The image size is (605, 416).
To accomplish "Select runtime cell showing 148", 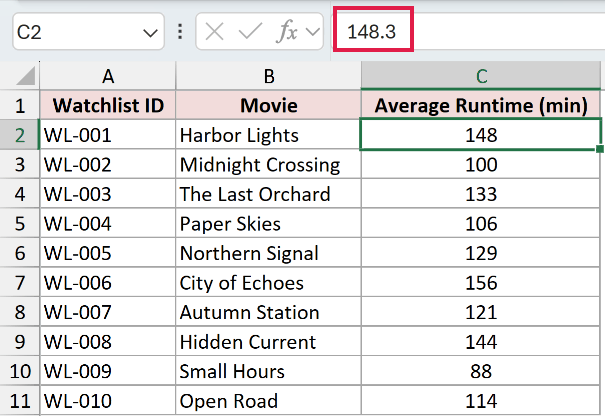I will 481,135.
